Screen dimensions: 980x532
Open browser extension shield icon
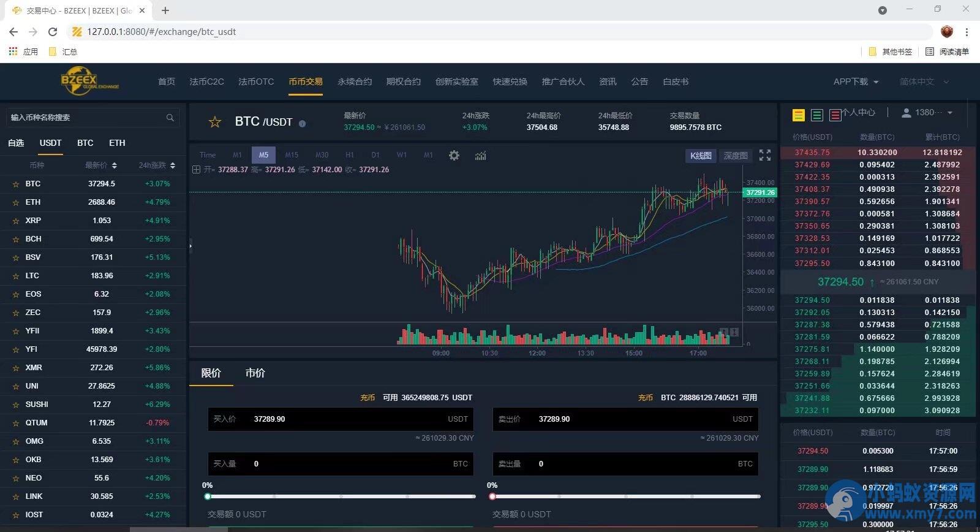point(947,32)
